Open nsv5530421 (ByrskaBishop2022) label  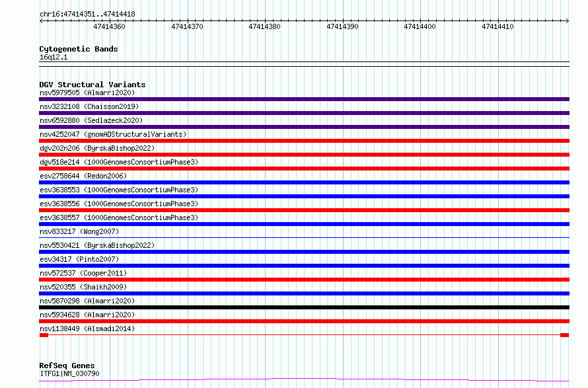[97, 245]
